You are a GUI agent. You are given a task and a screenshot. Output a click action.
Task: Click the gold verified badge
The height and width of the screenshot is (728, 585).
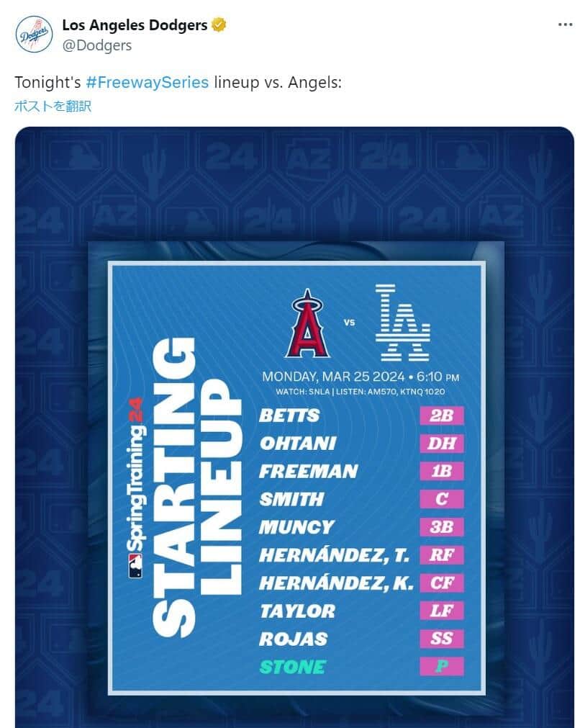tap(219, 25)
